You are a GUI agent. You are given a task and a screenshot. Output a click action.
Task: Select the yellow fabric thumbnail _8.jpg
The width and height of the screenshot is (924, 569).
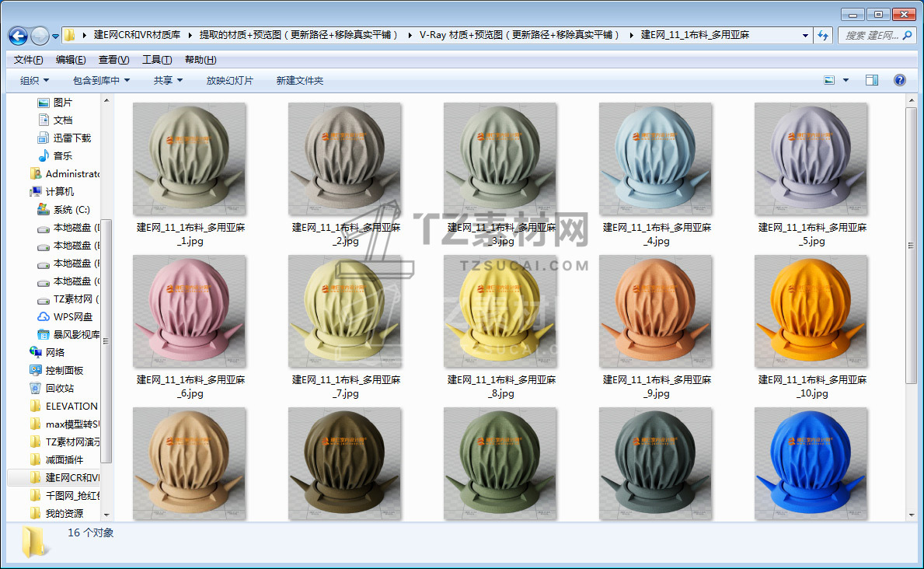point(500,312)
